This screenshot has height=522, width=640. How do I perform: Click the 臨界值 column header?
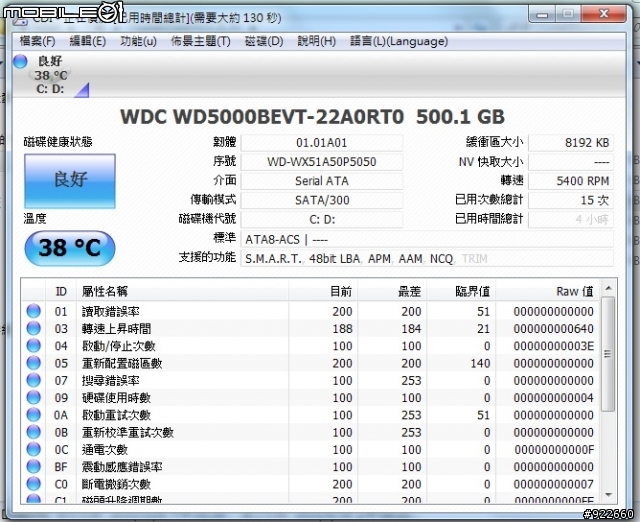click(x=461, y=291)
